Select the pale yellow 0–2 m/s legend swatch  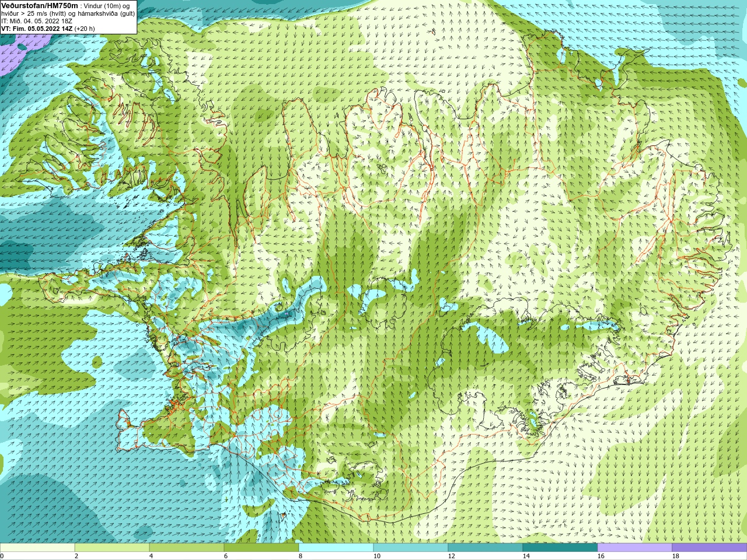[x=37, y=548]
